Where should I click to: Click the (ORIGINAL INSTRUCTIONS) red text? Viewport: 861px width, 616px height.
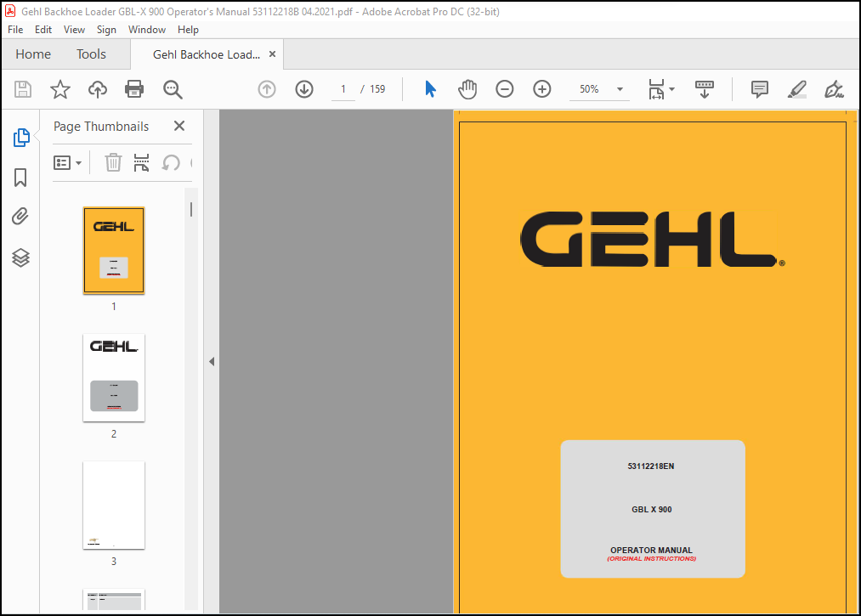tap(651, 559)
